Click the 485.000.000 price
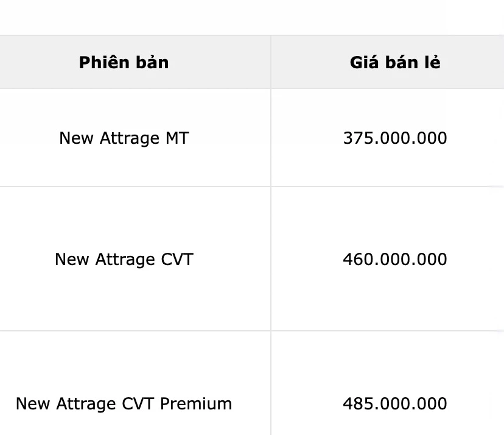 (394, 404)
